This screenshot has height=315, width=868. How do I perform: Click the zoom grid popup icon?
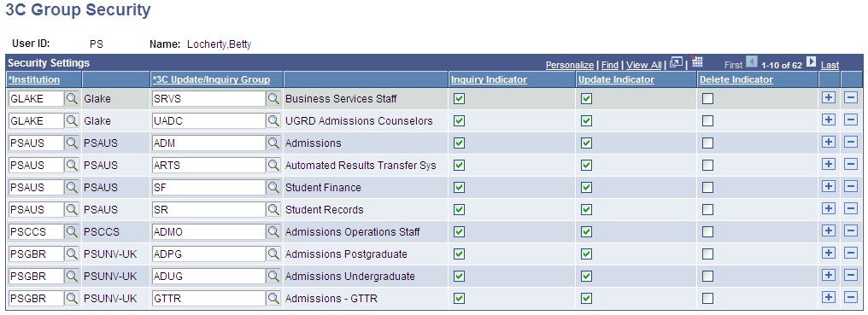point(676,63)
